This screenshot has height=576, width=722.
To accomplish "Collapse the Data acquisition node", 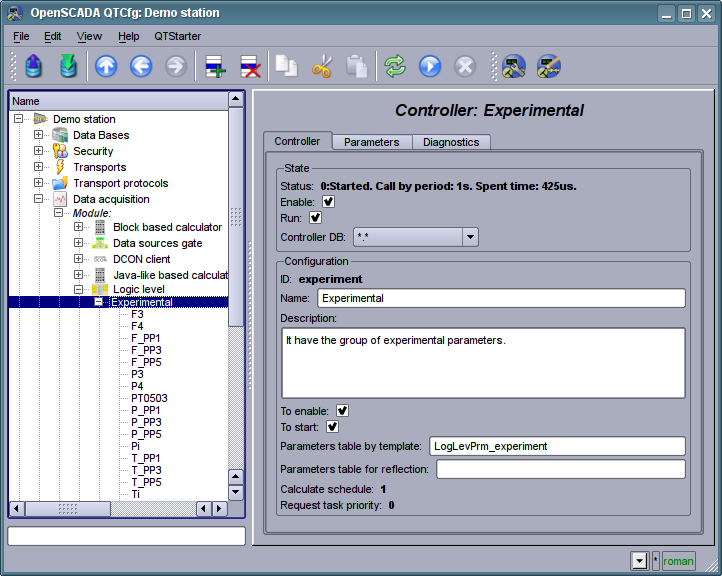I will click(38, 199).
